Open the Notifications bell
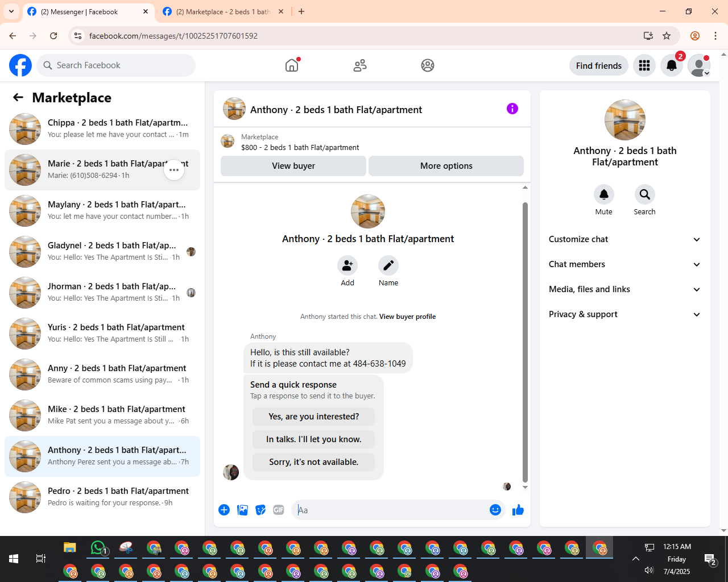 pos(672,65)
